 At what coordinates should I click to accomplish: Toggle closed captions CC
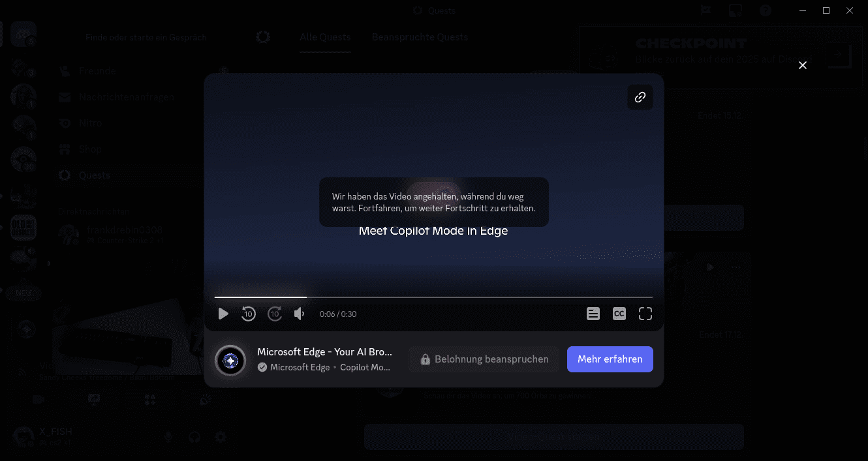point(619,314)
